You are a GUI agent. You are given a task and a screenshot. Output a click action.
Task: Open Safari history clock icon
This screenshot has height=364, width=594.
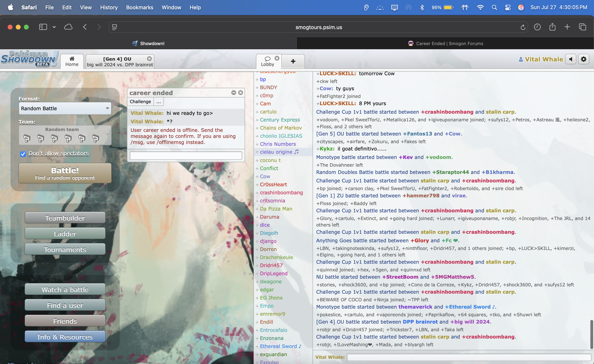[x=537, y=27]
